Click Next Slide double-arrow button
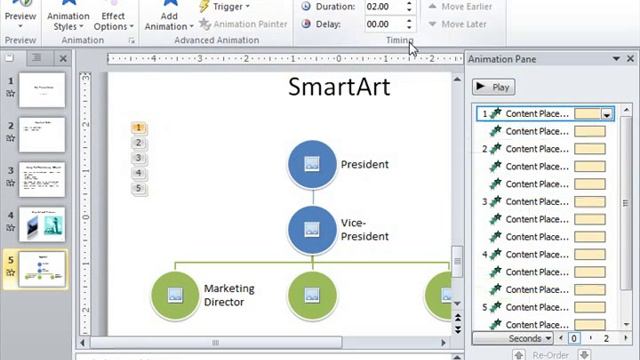Image resolution: width=640 pixels, height=360 pixels. tap(458, 329)
